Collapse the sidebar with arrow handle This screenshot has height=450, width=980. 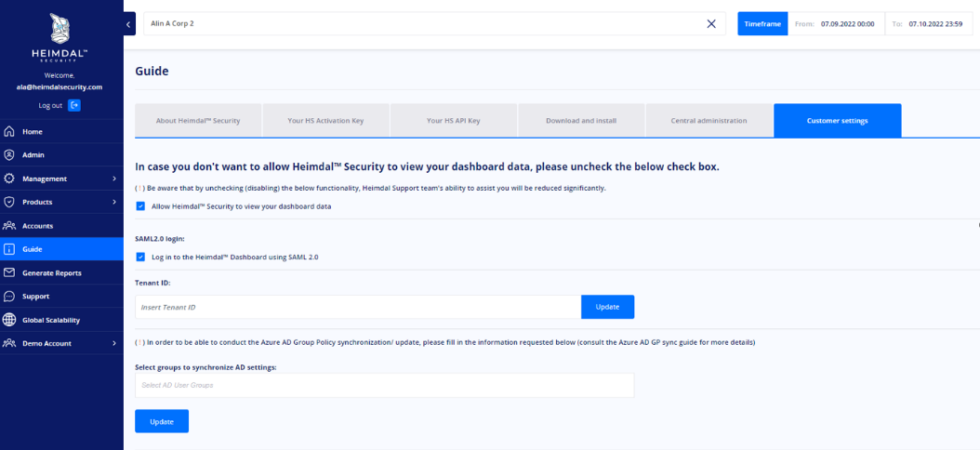coord(128,24)
